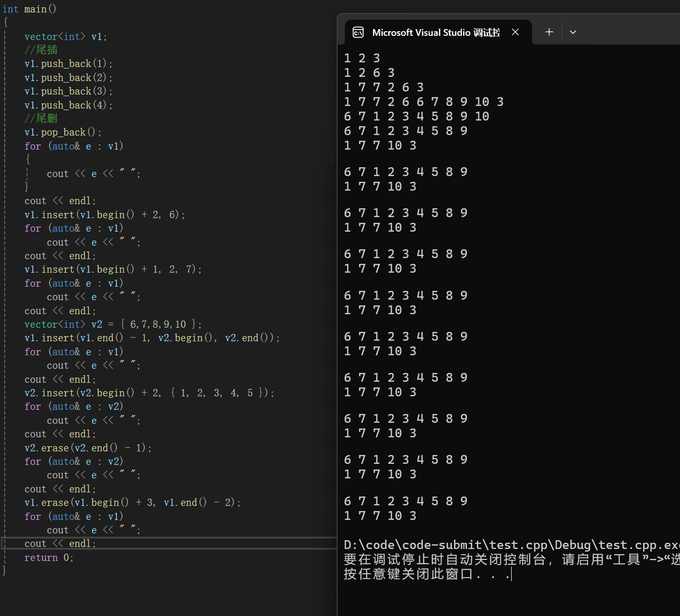Click the '按任意键关闭此窗口' prompt line
This screenshot has height=616, width=680.
point(427,574)
